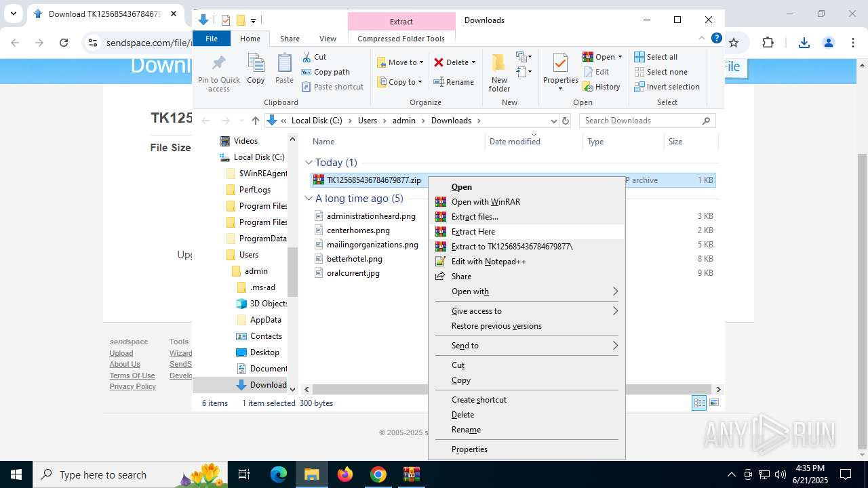Expand the Open with submenu
This screenshot has width=868, height=488.
526,291
